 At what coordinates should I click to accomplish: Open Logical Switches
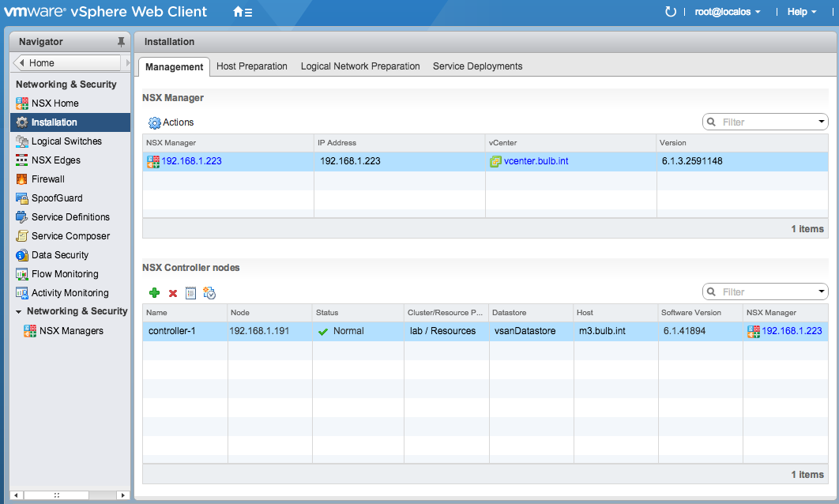pyautogui.click(x=66, y=141)
